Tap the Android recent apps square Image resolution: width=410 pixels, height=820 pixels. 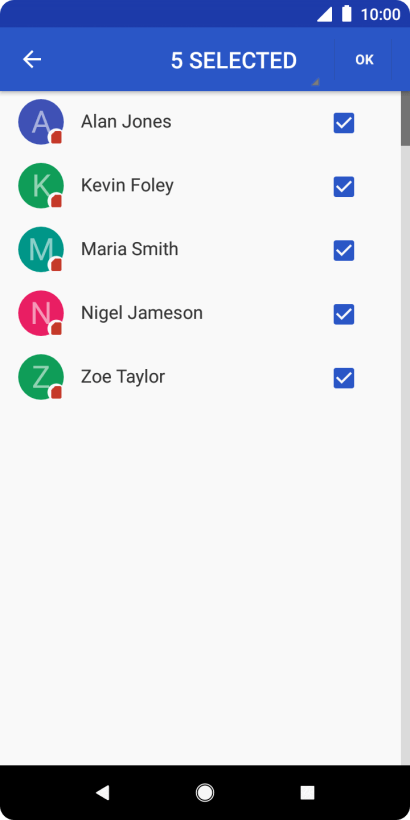[308, 793]
